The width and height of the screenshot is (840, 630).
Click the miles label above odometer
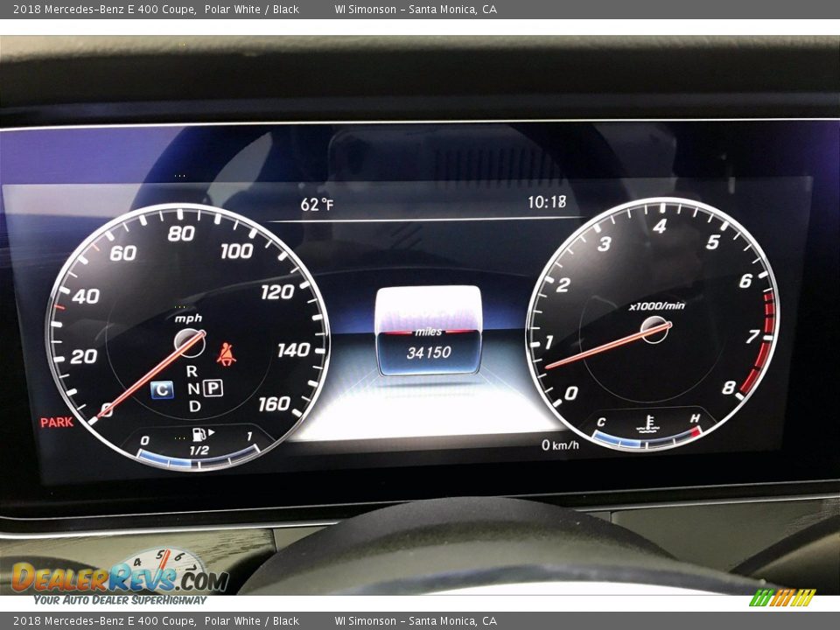click(429, 332)
